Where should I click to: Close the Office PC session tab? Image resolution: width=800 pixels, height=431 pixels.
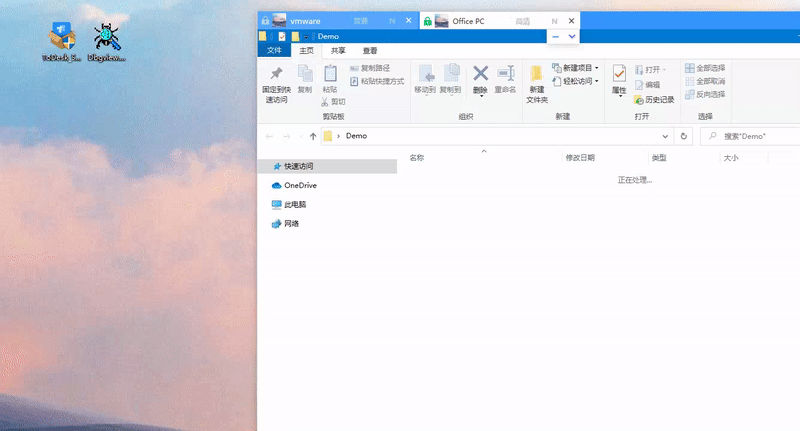(571, 20)
